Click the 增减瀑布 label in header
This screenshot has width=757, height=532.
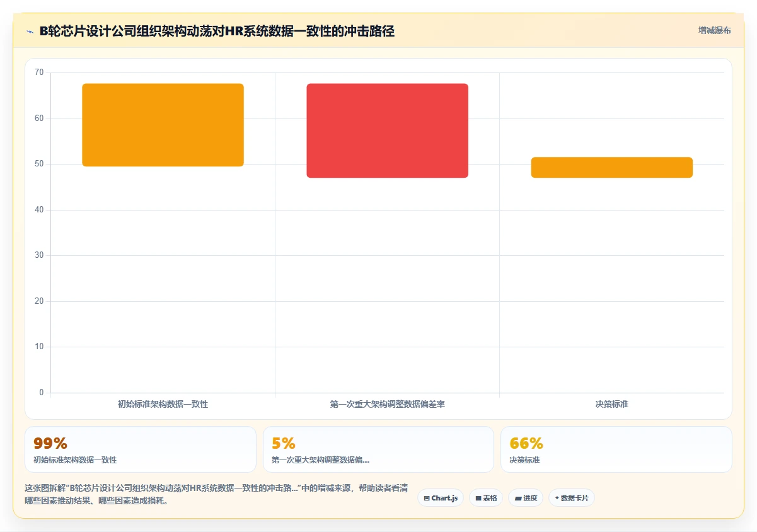tap(715, 30)
